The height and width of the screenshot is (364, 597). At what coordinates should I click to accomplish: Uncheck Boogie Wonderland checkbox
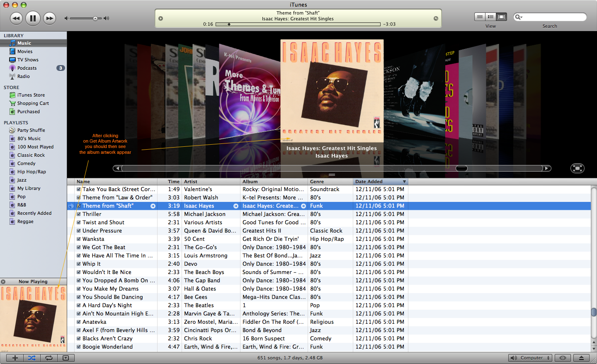coord(78,347)
